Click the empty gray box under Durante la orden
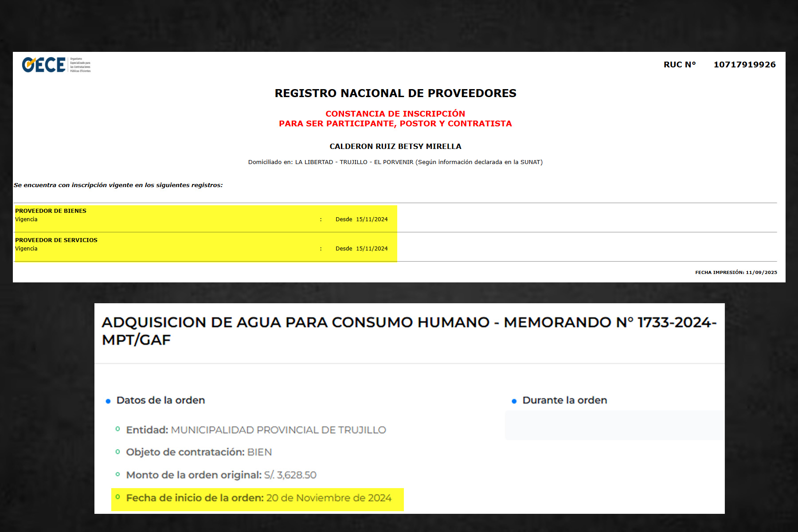Screen dimensions: 798x532 tap(614, 426)
